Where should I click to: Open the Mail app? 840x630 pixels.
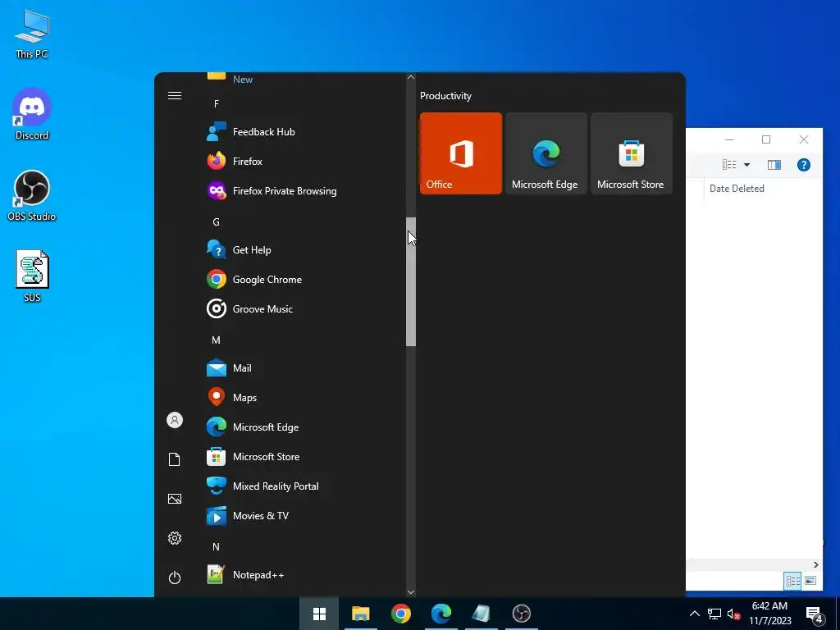pyautogui.click(x=303, y=368)
